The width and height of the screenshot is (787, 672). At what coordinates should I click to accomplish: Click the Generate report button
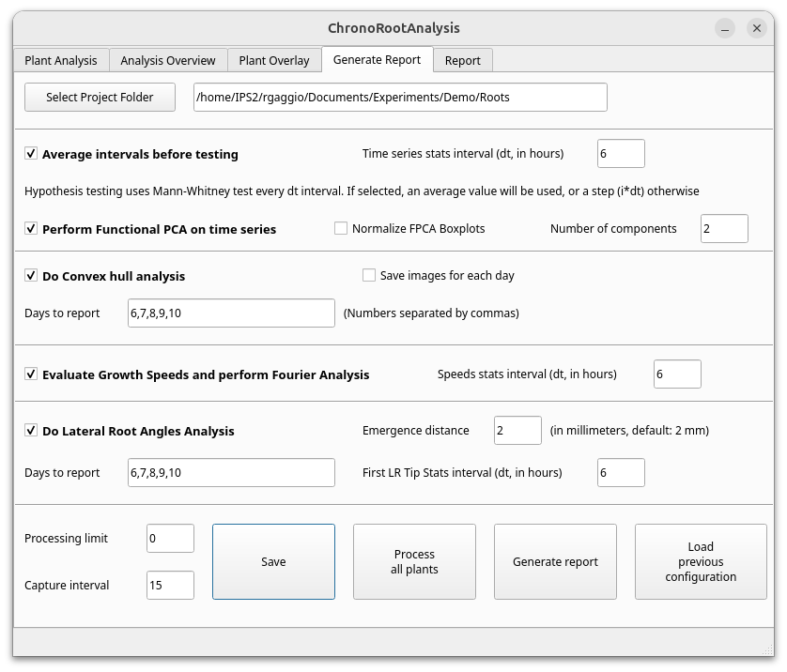(x=555, y=561)
